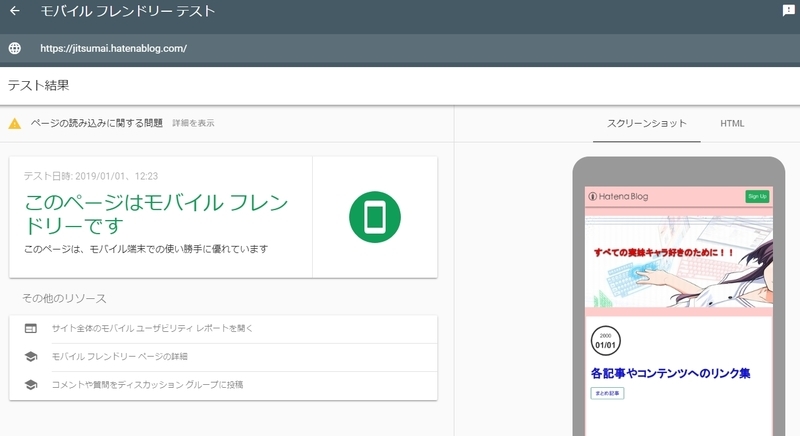Viewport: 800px width, 436px height.
Task: Click Sign Up button in phone preview
Action: 757,196
